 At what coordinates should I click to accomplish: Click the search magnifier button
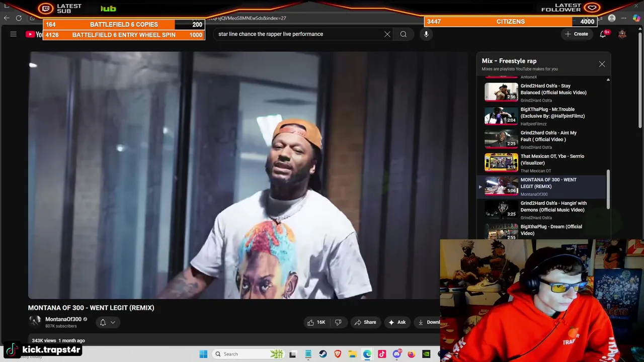404,34
